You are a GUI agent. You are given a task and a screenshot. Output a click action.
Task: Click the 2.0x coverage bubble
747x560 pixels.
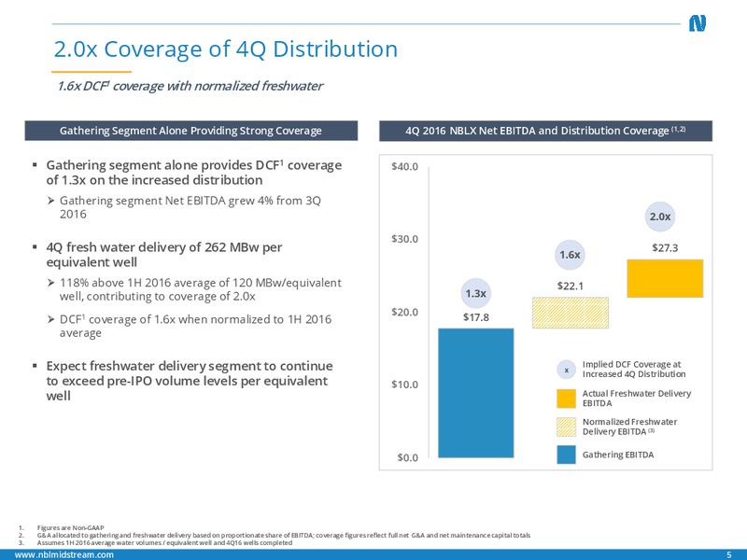coord(660,217)
